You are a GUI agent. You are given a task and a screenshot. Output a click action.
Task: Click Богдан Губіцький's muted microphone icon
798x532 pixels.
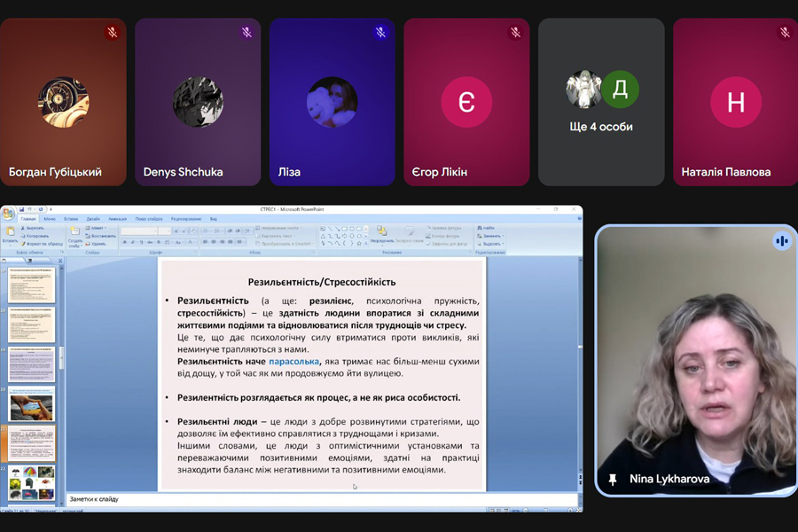tap(113, 33)
